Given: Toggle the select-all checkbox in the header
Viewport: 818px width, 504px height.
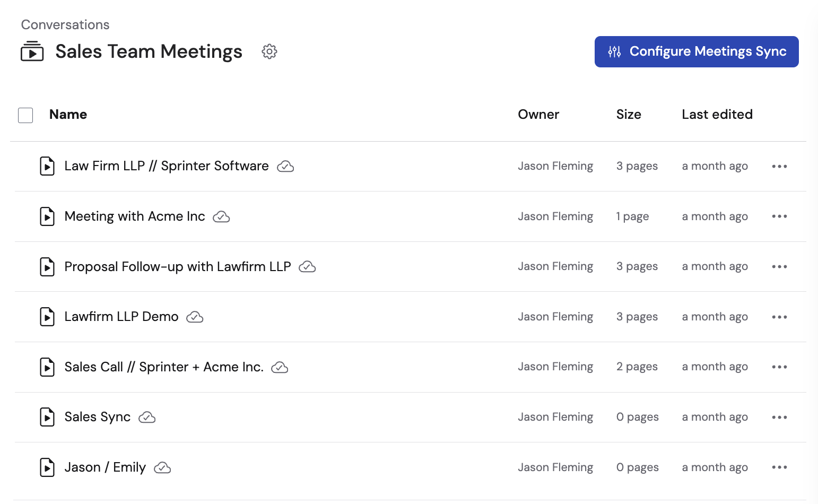Looking at the screenshot, I should point(25,115).
